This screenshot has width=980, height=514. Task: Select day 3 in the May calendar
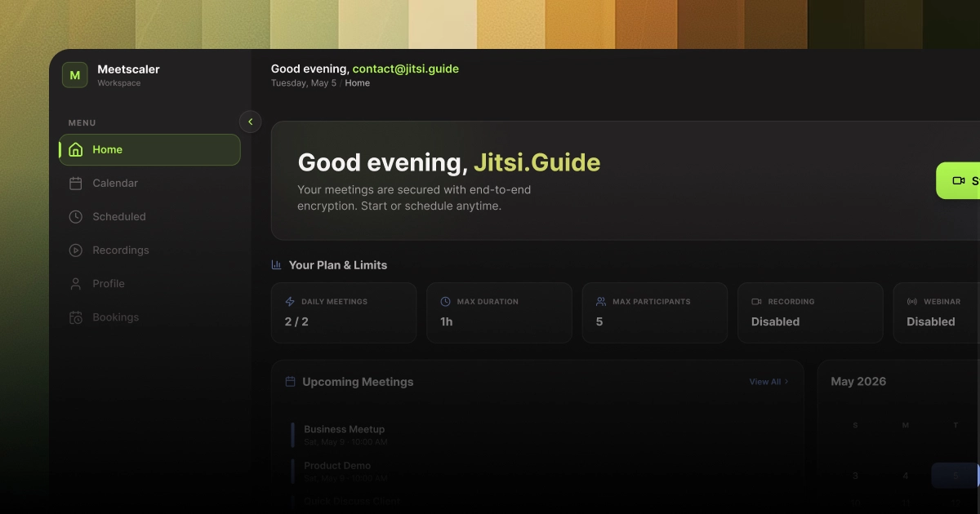click(855, 476)
